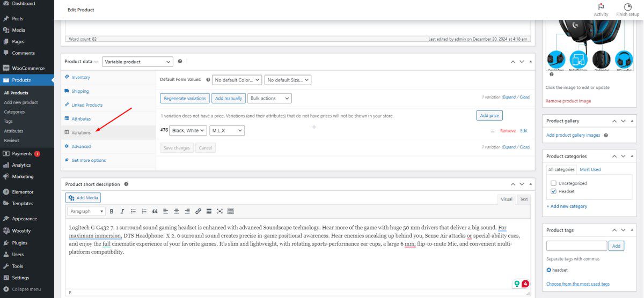644x298 pixels.
Task: Check the Uncategorized category checkbox
Action: (x=553, y=183)
